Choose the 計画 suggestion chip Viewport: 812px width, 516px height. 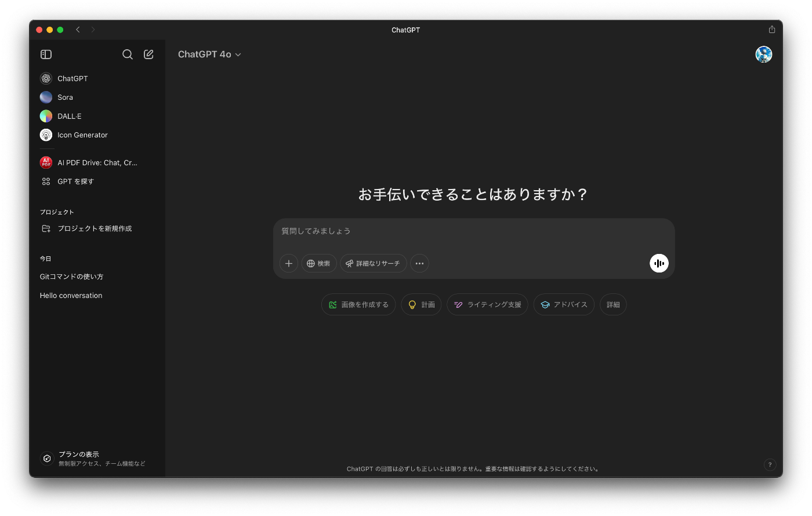422,305
